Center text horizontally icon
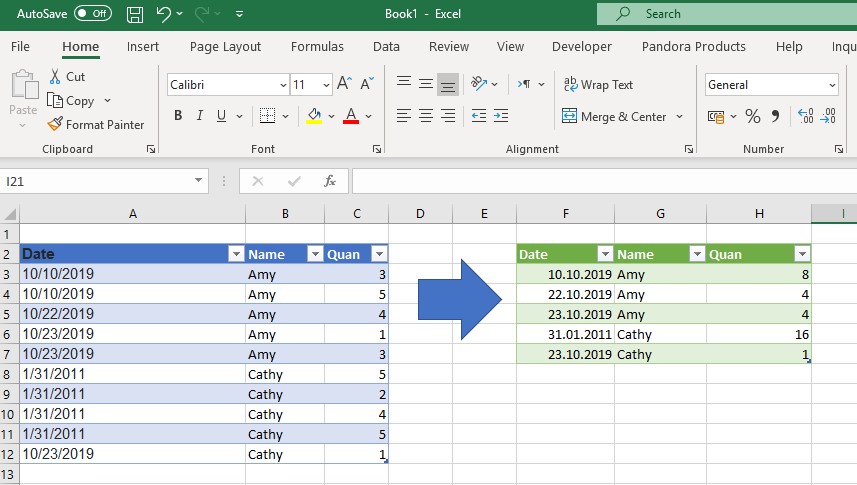857x485 pixels. pyautogui.click(x=426, y=115)
